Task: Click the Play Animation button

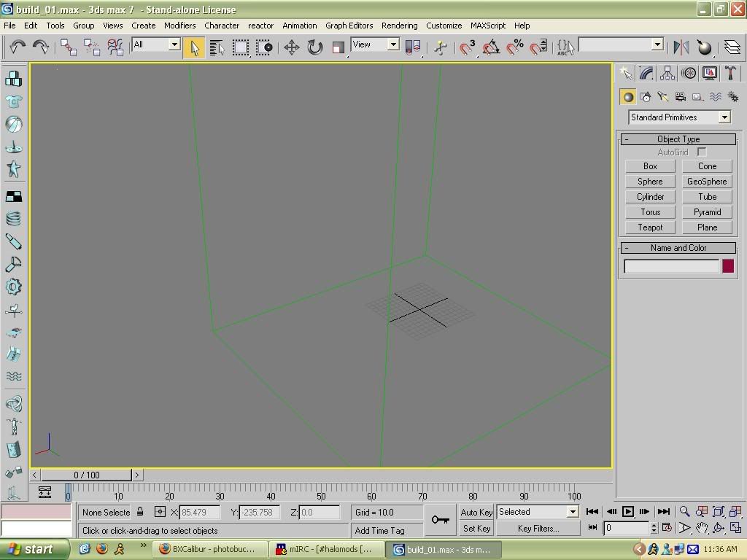Action: pos(628,511)
